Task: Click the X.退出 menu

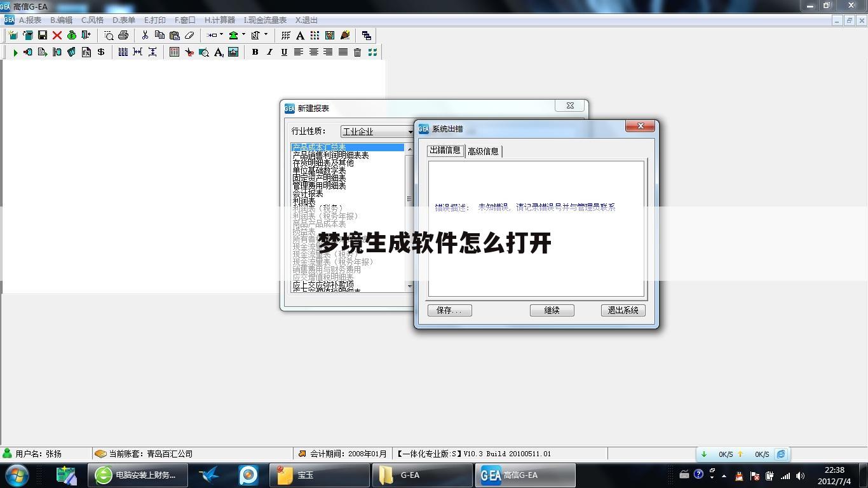Action: (x=306, y=20)
